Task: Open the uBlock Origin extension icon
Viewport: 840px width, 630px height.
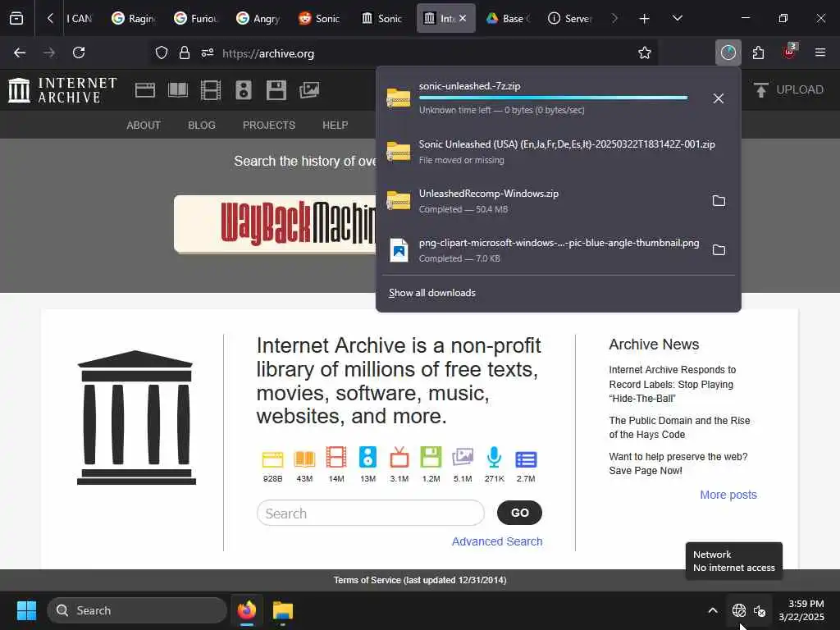Action: pos(789,52)
